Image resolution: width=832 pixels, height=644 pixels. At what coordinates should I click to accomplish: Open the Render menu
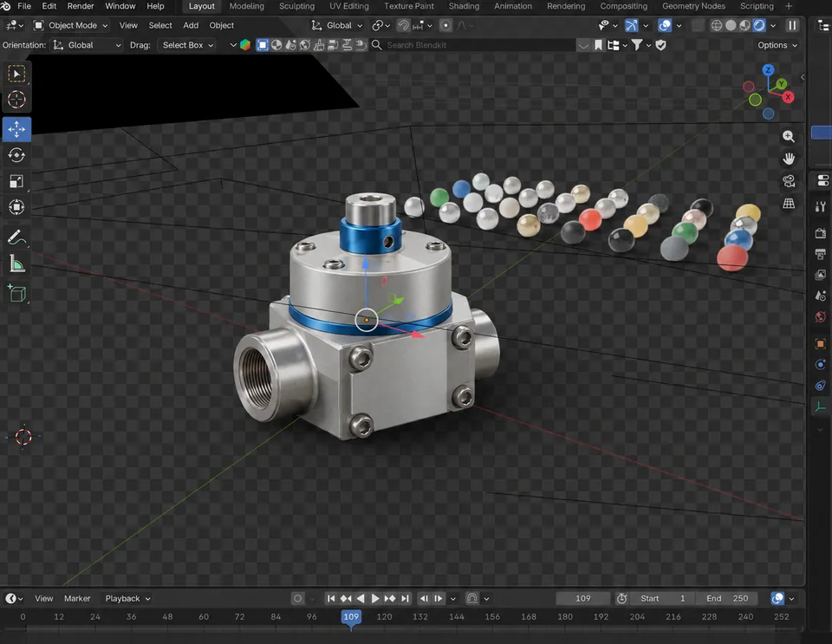click(80, 6)
